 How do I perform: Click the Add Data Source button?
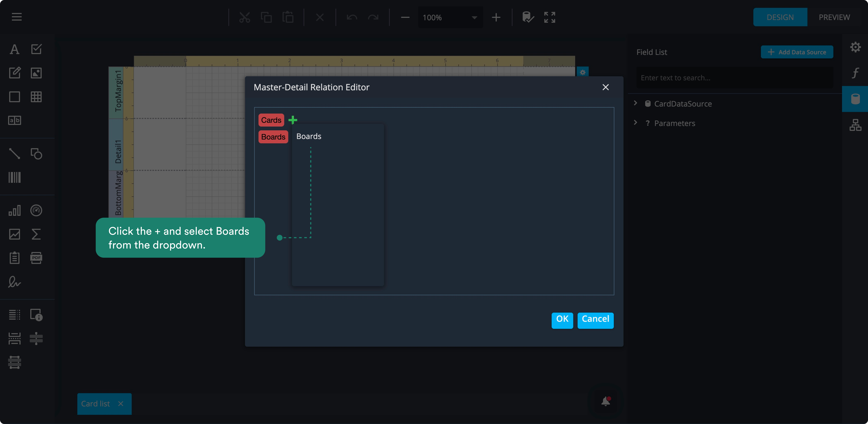pos(797,52)
